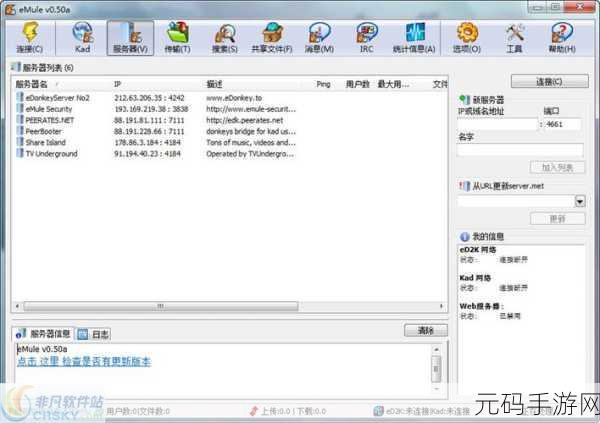
Task: Click the TV Underground server icon
Action: tap(20, 153)
